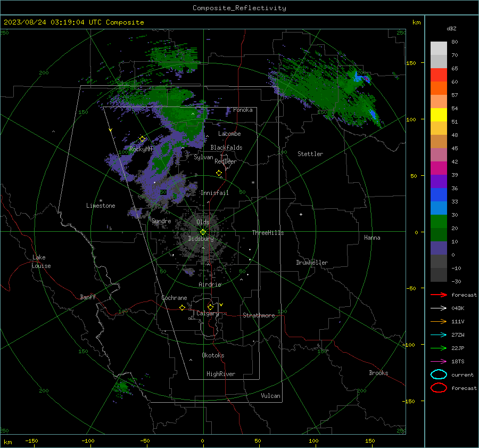Viewport: 479px width, 448px height.
Task: Select the red 65 dBZ color swatch
Action: 439,75
